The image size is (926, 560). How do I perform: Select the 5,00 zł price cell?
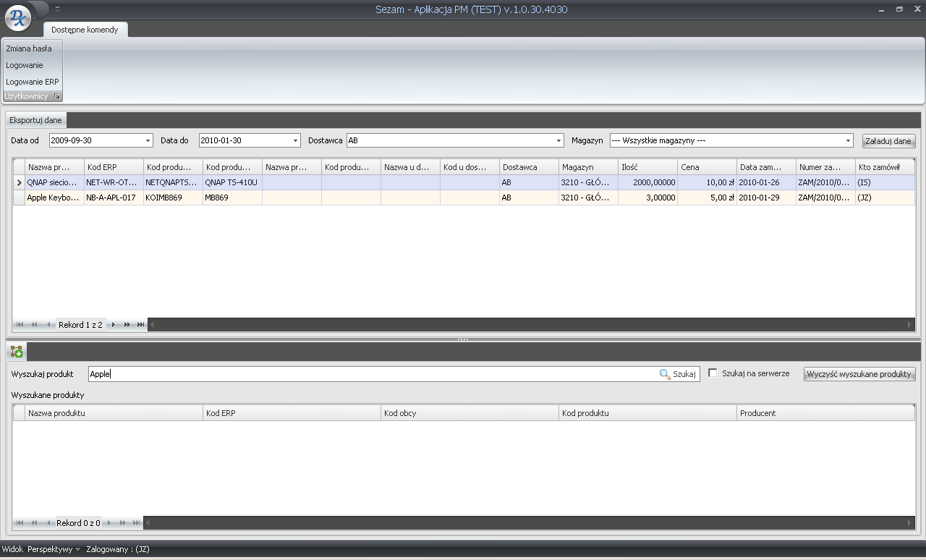click(x=707, y=198)
